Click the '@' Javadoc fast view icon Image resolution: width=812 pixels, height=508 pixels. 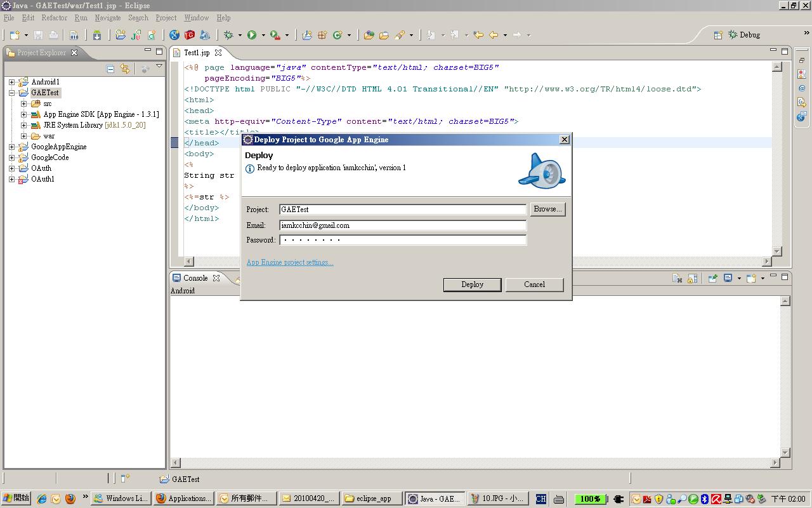[802, 88]
